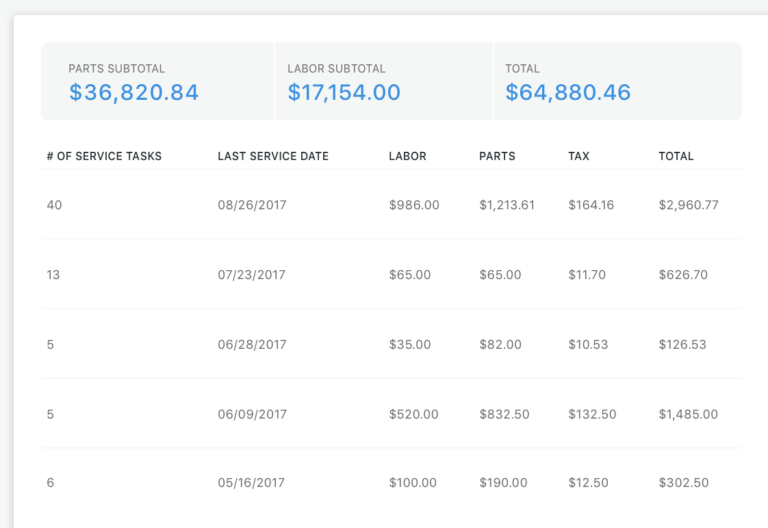Open the 06/28/2017 service row
The width and height of the screenshot is (768, 528).
(391, 344)
